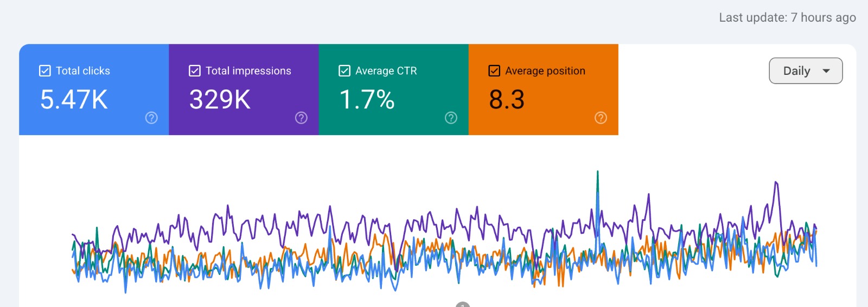Click the Last update: 7 hours ago text
The height and width of the screenshot is (307, 868).
tap(787, 18)
